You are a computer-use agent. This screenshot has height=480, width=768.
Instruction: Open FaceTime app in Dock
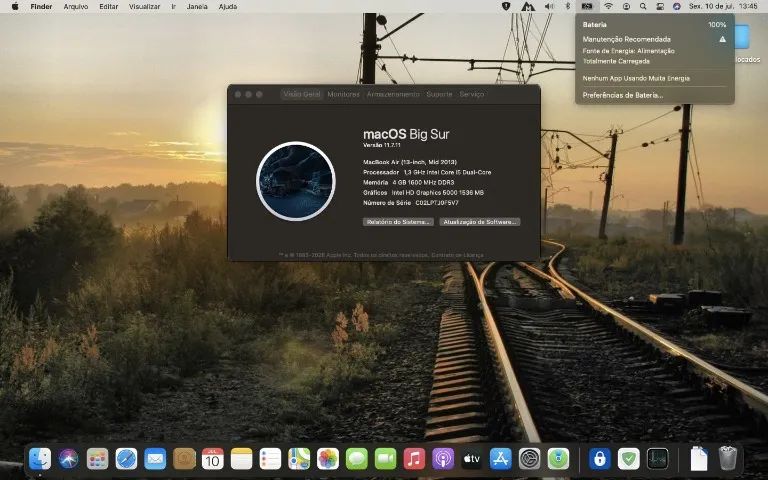(385, 459)
